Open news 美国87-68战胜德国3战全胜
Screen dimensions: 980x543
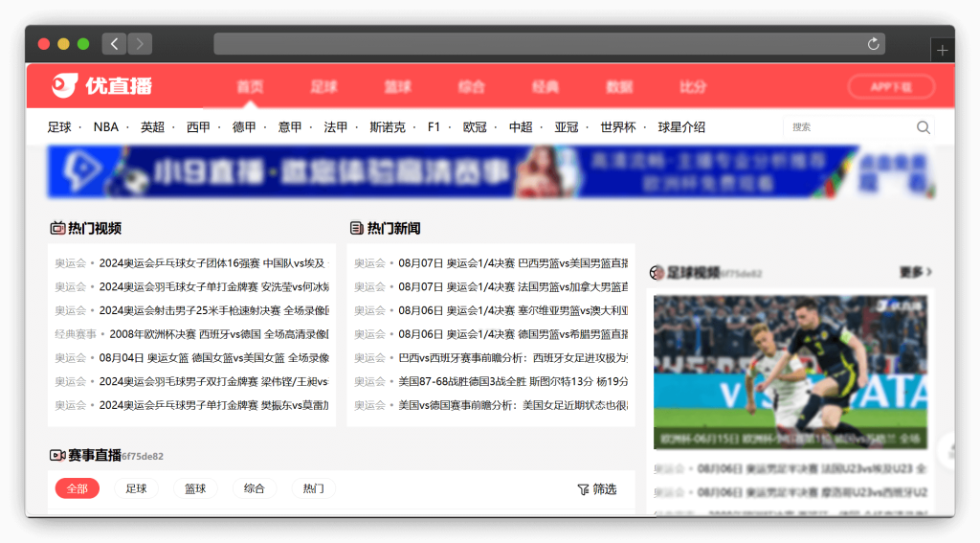[513, 381]
